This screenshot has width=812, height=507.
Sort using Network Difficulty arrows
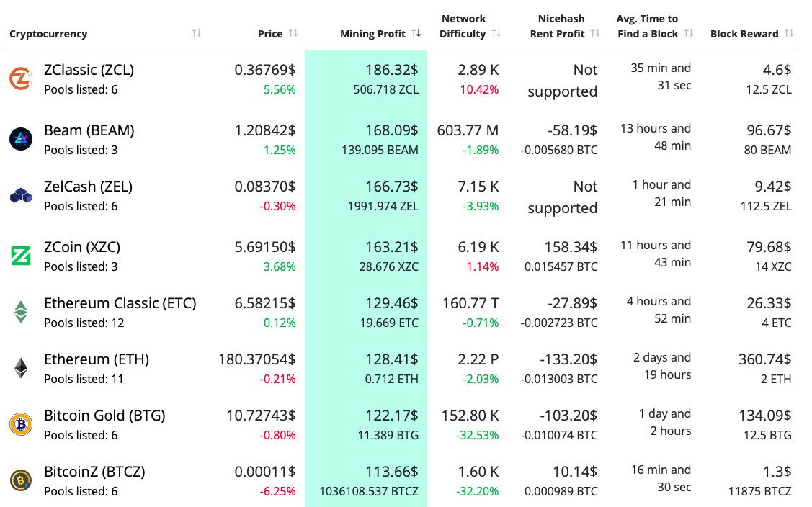point(496,33)
